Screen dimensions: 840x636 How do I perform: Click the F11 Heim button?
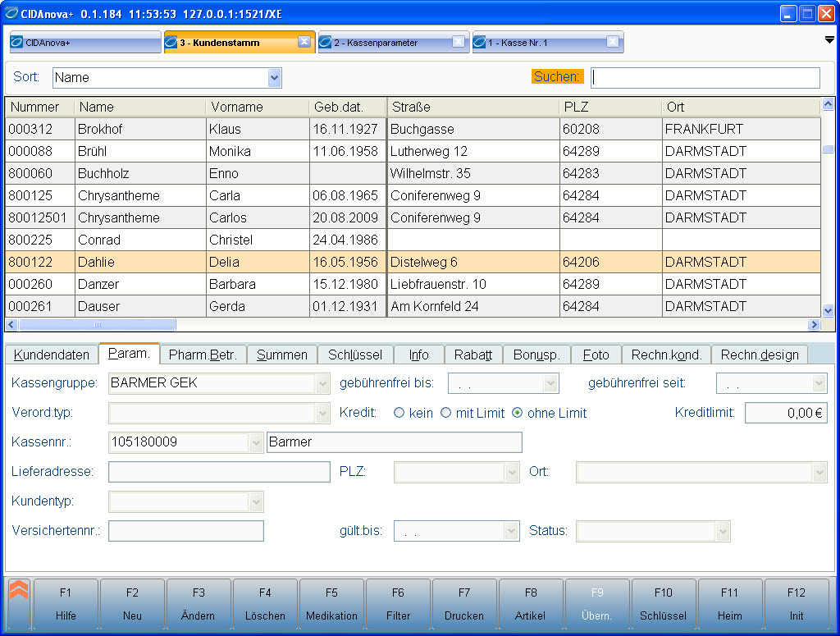tap(730, 604)
